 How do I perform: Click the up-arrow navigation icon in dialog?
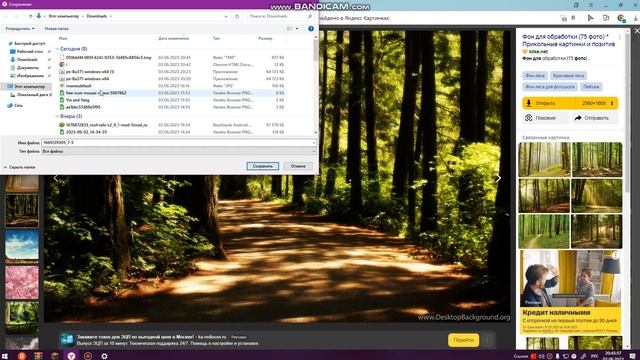(x=30, y=16)
